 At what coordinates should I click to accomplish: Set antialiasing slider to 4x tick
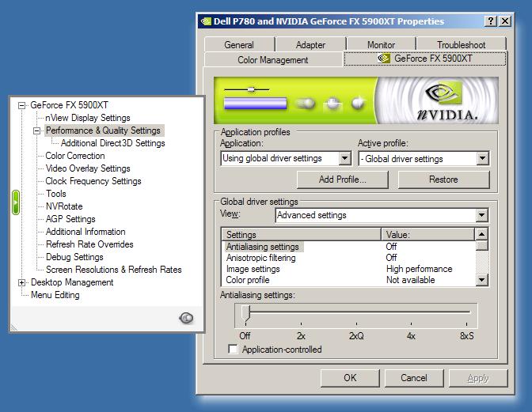(x=411, y=324)
